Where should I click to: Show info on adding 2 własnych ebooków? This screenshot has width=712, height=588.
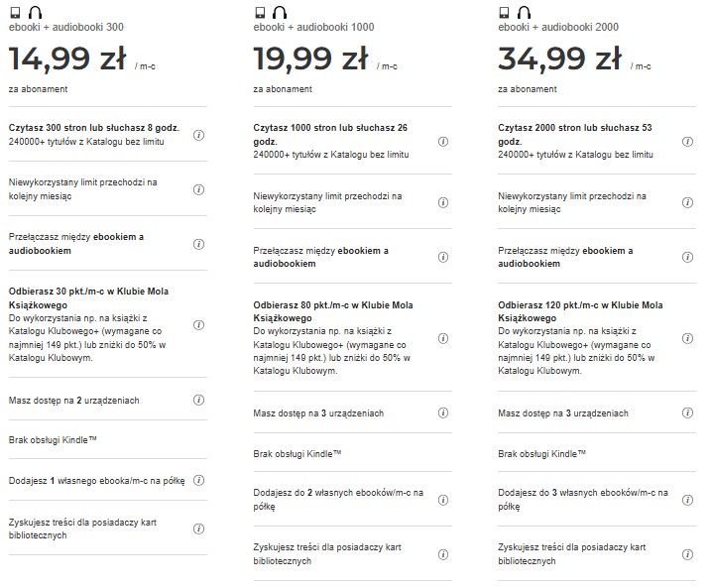(443, 500)
